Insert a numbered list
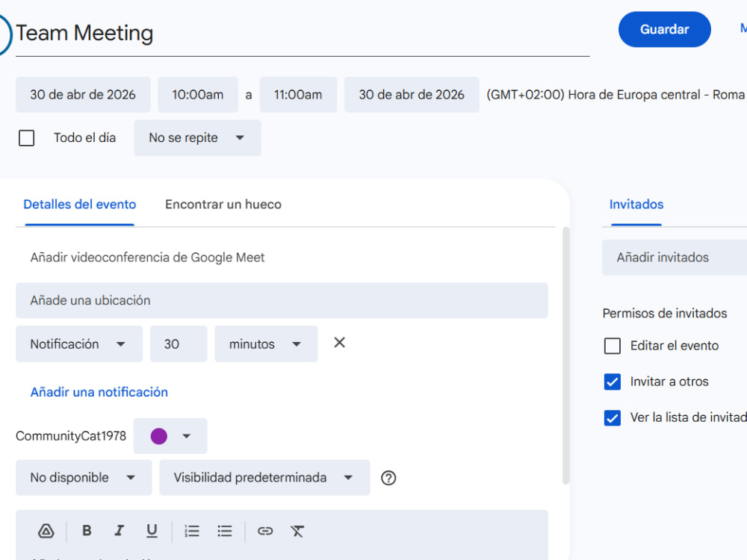 (192, 530)
